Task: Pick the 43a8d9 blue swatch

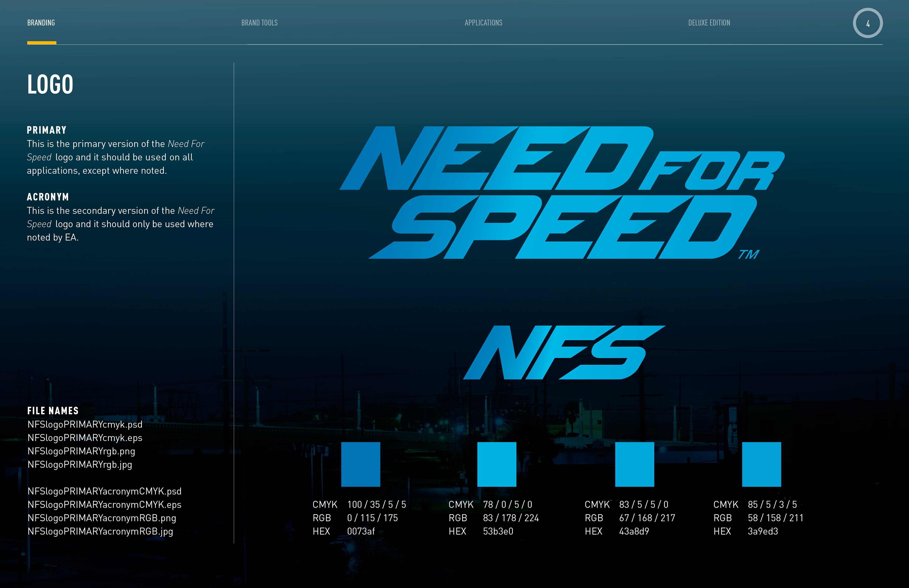Action: pyautogui.click(x=634, y=464)
